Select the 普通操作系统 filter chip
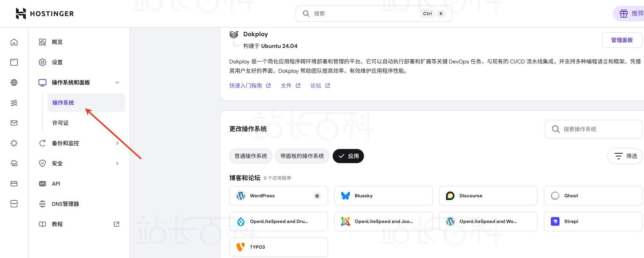This screenshot has width=644, height=258. 251,156
